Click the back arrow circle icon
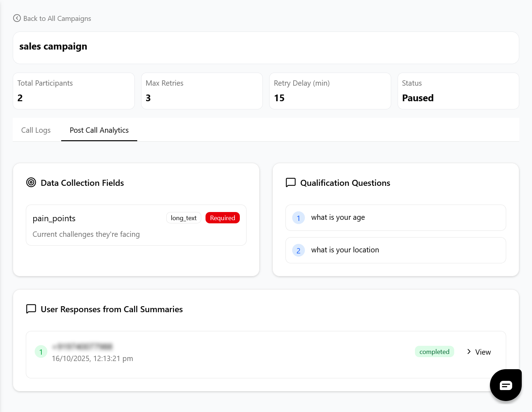This screenshot has width=532, height=412. click(17, 18)
